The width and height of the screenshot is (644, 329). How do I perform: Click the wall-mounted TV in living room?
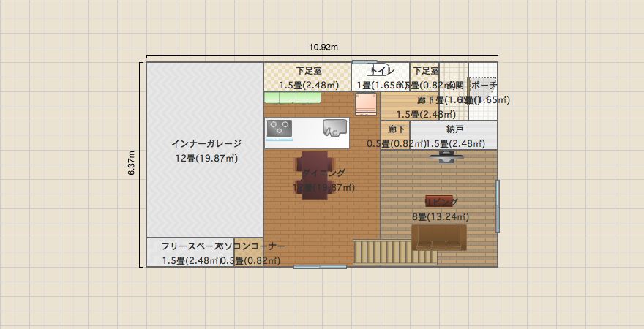tap(446, 155)
